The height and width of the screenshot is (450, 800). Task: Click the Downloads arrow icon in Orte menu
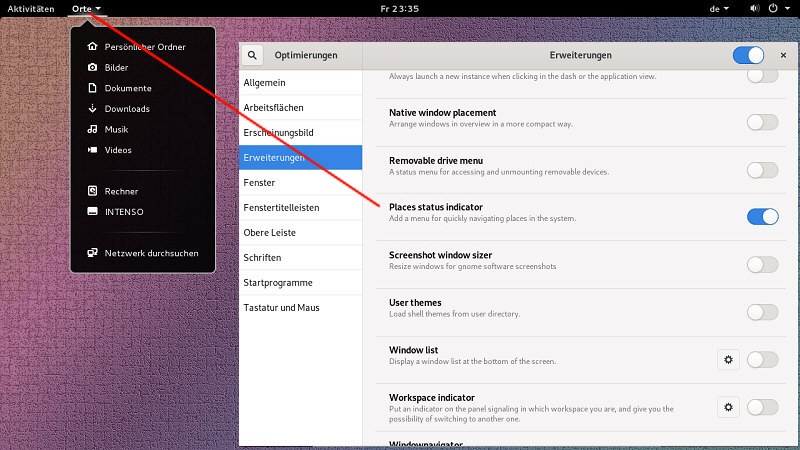click(x=92, y=109)
